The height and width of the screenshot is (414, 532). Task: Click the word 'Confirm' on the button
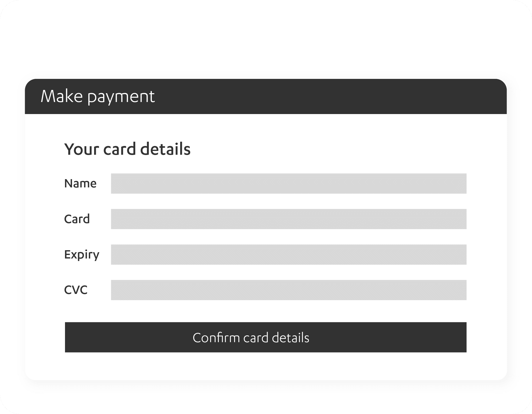[216, 337]
